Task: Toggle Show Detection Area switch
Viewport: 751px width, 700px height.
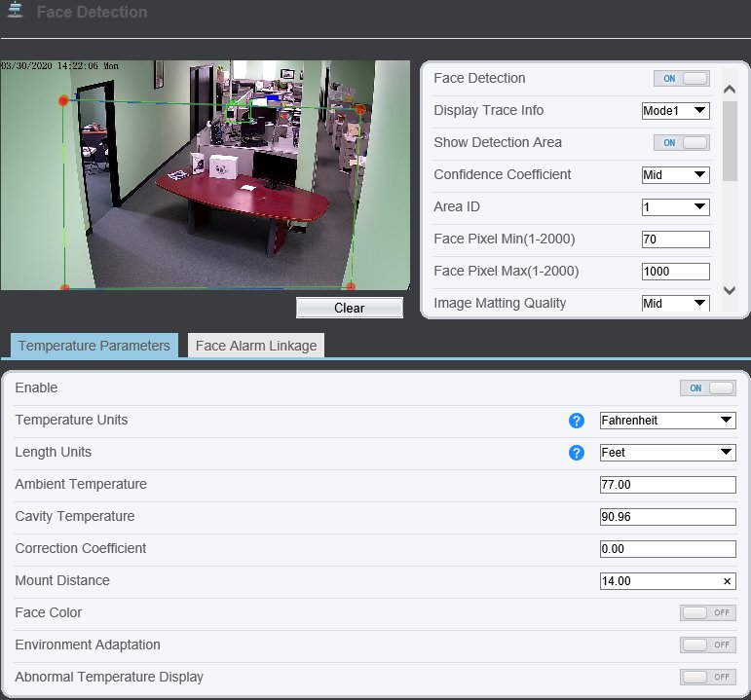Action: [681, 143]
